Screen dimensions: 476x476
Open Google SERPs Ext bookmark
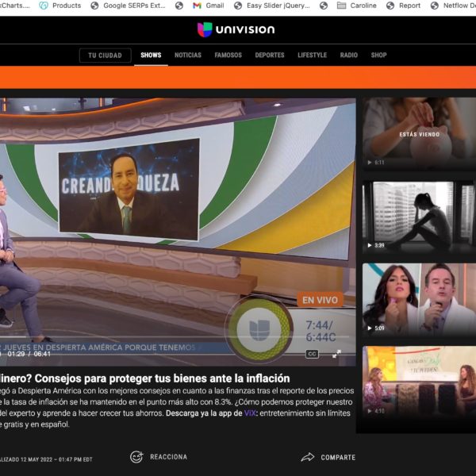(x=128, y=6)
